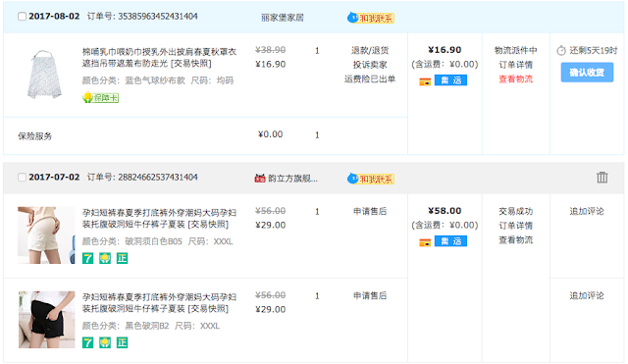Open 订单详情 for the ¥58.00 order

click(x=515, y=226)
